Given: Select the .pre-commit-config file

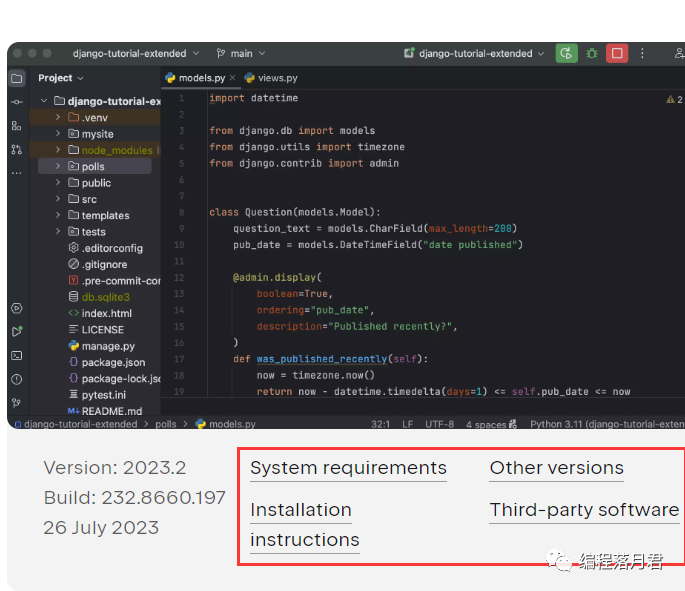Looking at the screenshot, I should tap(114, 281).
